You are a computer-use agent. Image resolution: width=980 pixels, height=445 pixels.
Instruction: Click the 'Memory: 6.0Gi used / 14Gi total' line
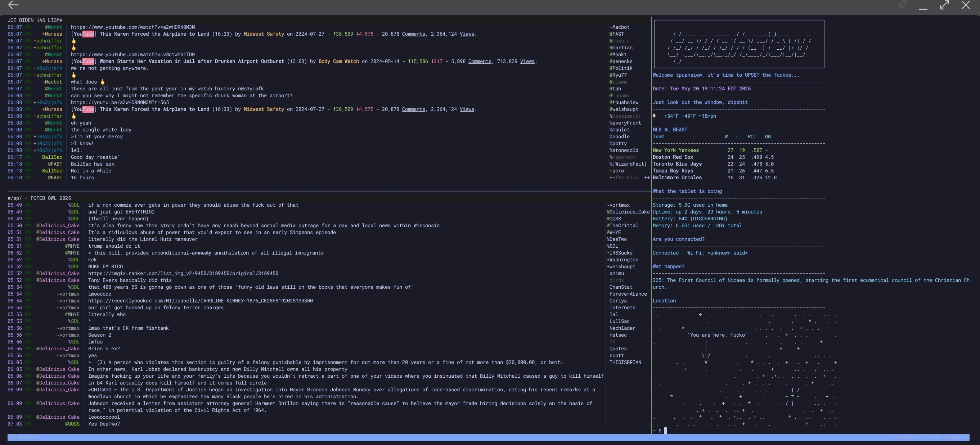697,225
